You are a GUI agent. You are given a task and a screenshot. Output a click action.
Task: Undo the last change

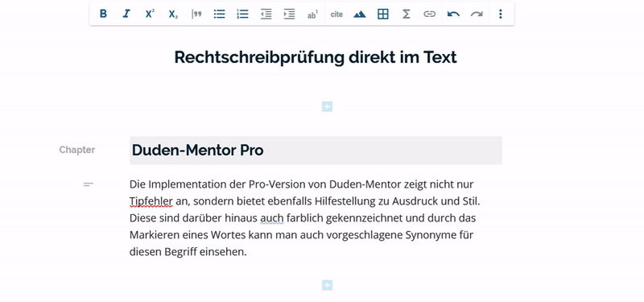click(453, 14)
